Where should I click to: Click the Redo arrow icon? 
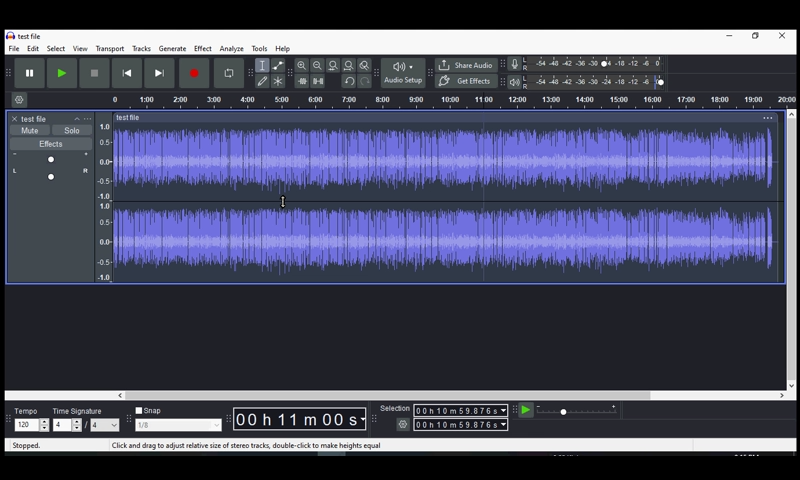tap(364, 81)
